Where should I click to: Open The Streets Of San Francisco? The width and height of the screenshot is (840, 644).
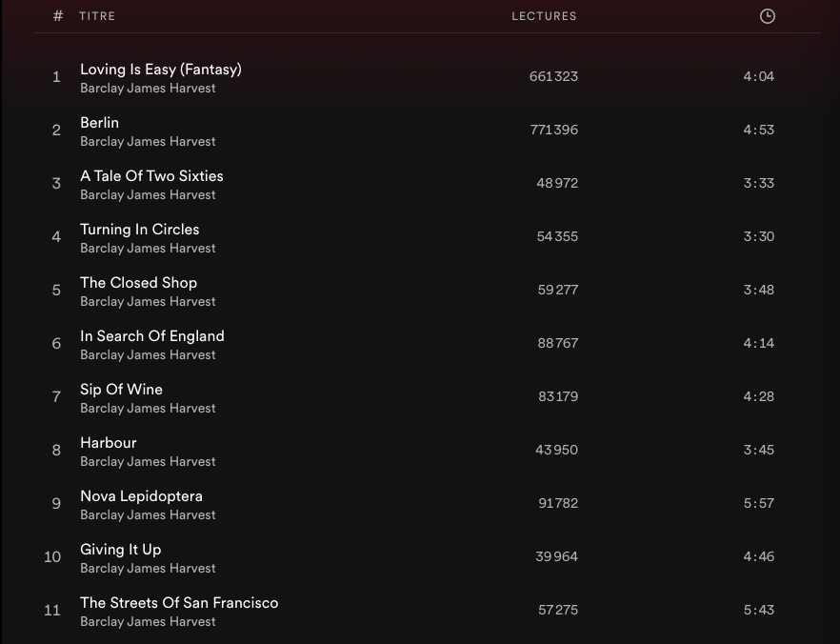click(x=179, y=603)
